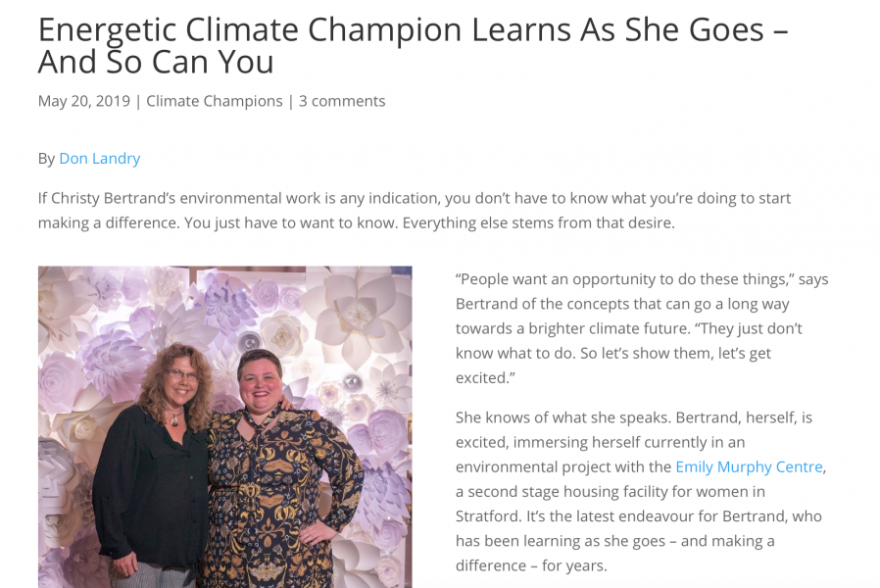Jump to the 3 comments link

(342, 101)
